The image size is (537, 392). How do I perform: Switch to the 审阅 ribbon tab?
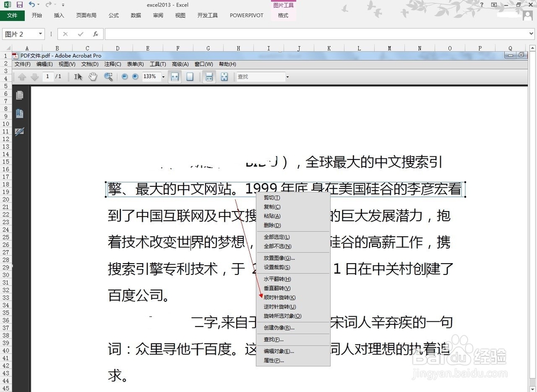(x=158, y=16)
